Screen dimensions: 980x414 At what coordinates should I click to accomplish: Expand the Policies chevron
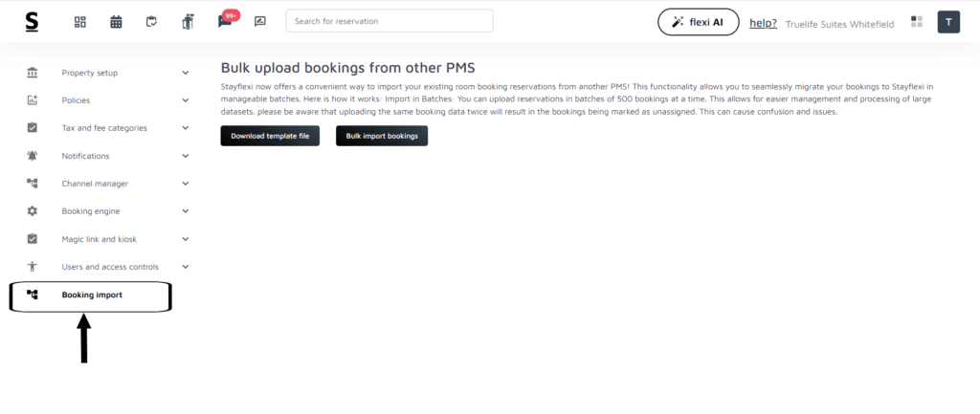186,100
